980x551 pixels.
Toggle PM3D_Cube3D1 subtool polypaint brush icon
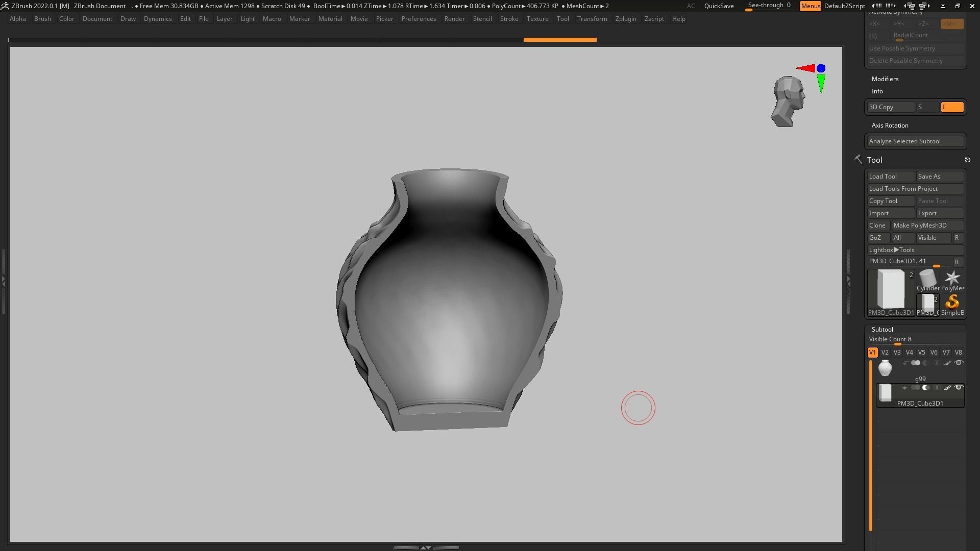pos(947,388)
